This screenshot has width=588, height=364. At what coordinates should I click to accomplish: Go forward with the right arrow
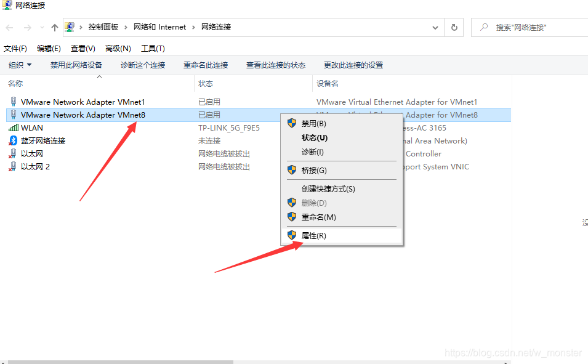pos(27,27)
